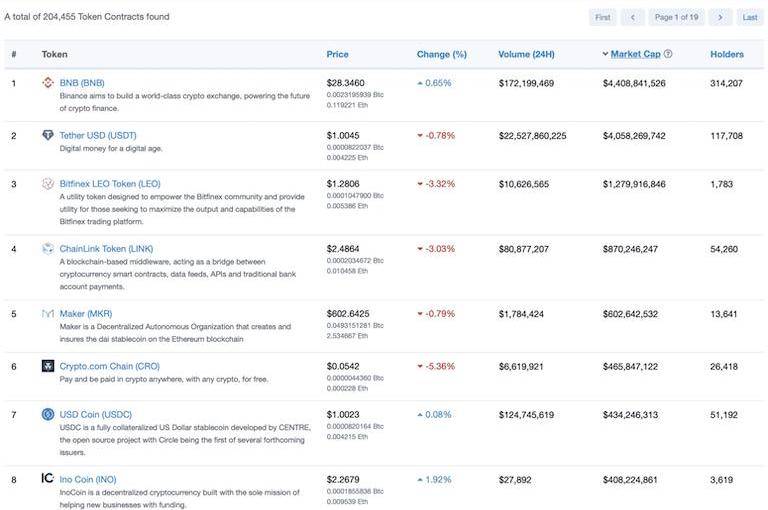The width and height of the screenshot is (768, 510).
Task: Click the Maker MKR logo icon
Action: (x=48, y=314)
